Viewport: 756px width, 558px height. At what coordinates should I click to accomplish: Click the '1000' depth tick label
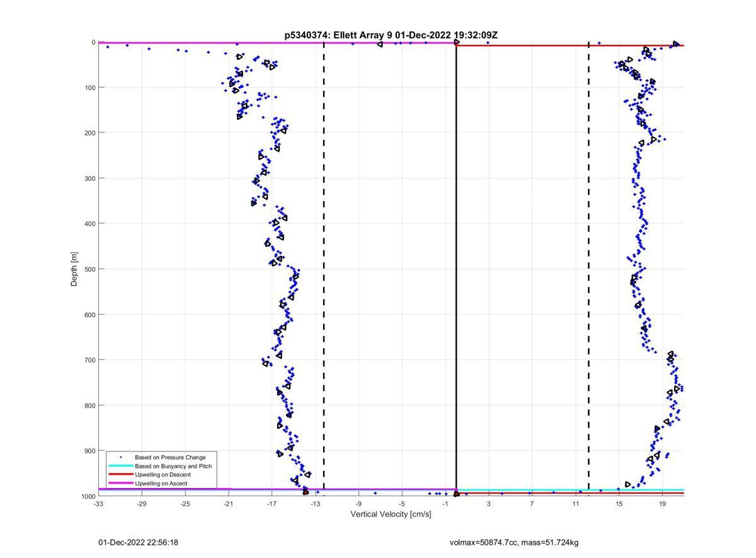coord(88,496)
